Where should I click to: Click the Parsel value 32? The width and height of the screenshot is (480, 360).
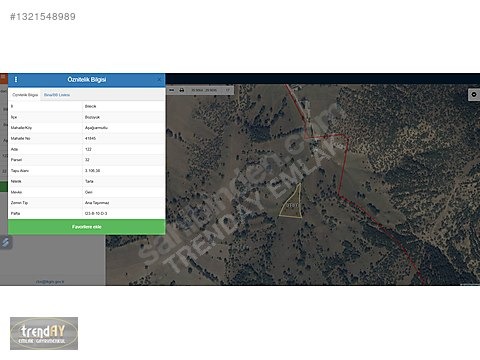(87, 160)
